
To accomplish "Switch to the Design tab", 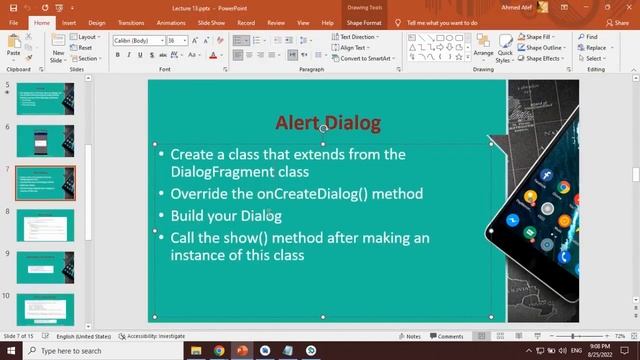I will [x=97, y=23].
